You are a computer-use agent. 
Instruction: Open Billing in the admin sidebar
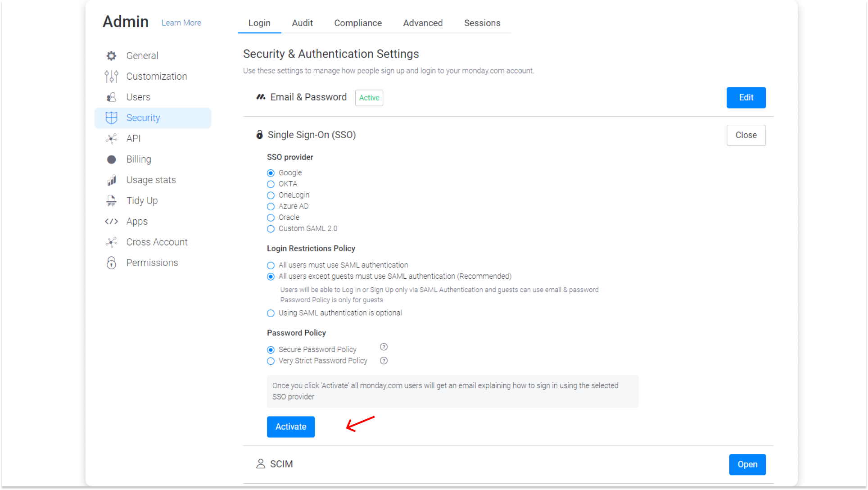(153, 159)
